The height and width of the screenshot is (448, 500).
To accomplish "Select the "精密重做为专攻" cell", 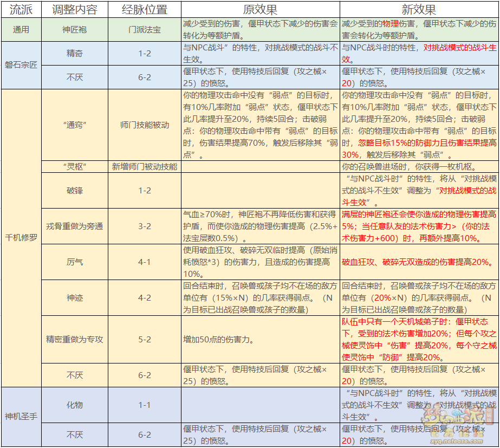I will (x=75, y=339).
